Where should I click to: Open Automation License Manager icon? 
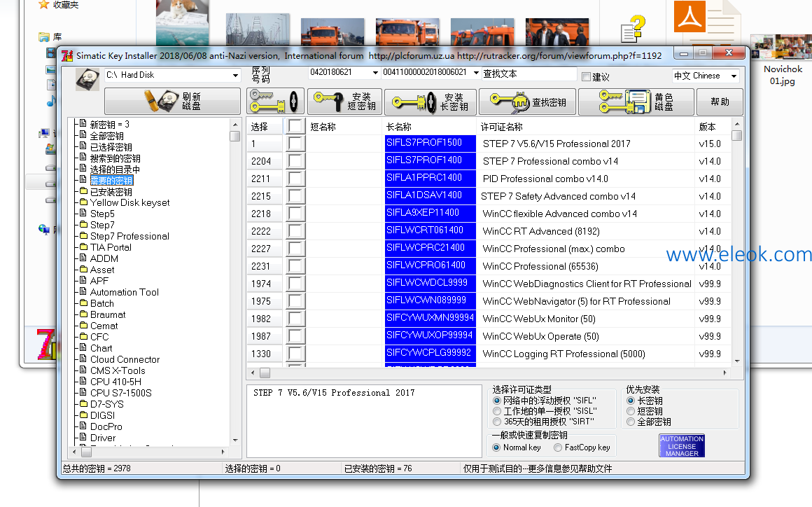682,445
